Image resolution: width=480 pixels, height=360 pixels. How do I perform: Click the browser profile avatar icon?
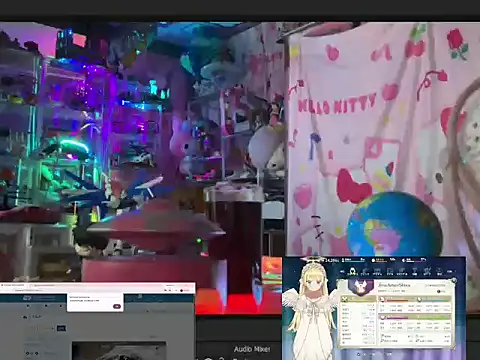coord(181,290)
